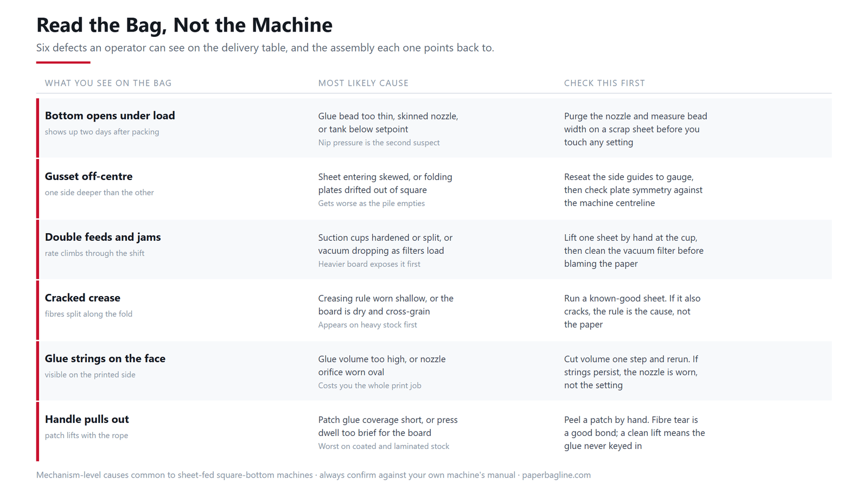Select the 'What you see on the bag' column header
The image size is (868, 488).
108,83
